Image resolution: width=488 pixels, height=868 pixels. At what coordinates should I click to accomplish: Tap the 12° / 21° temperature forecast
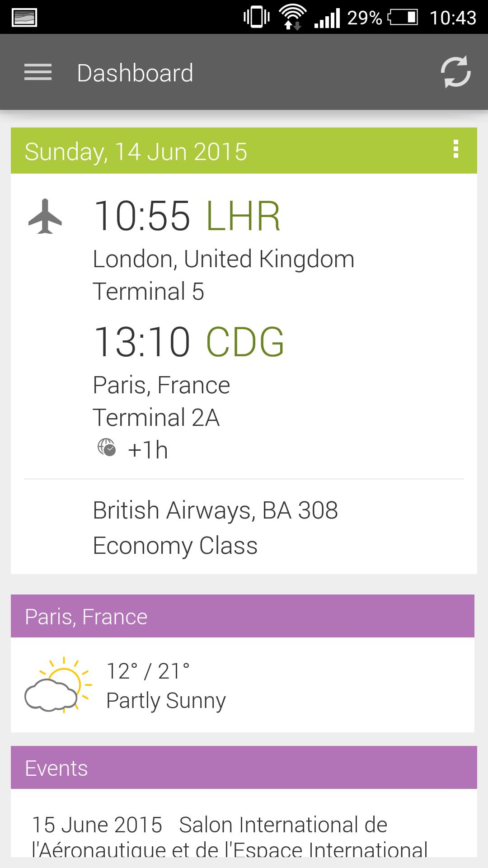(x=148, y=671)
